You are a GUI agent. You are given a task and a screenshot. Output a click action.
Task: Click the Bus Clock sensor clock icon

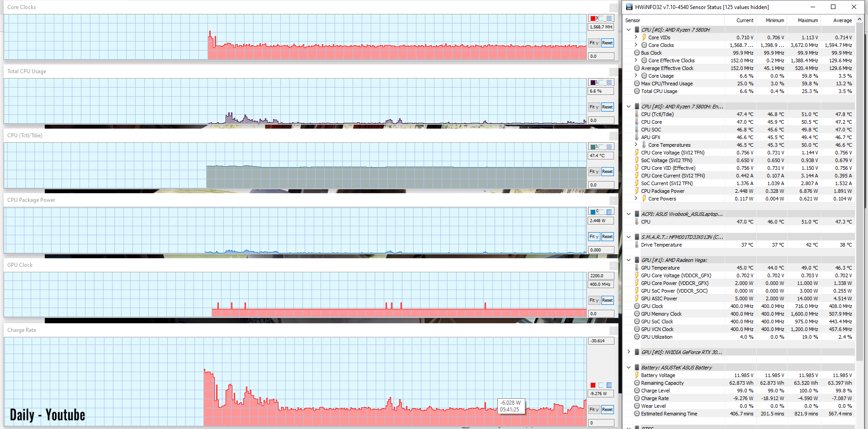[637, 53]
